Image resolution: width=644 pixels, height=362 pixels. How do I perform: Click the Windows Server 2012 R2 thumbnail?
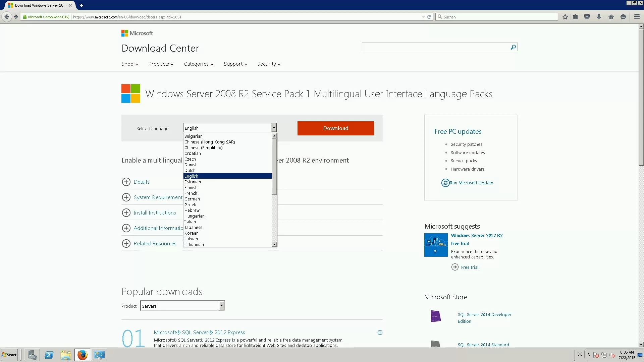(436, 245)
